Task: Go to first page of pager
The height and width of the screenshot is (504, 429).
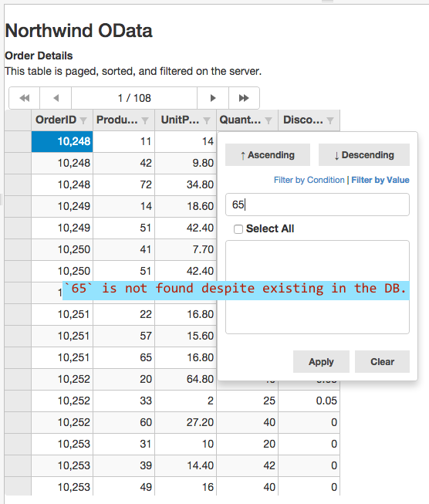Action: (25, 98)
